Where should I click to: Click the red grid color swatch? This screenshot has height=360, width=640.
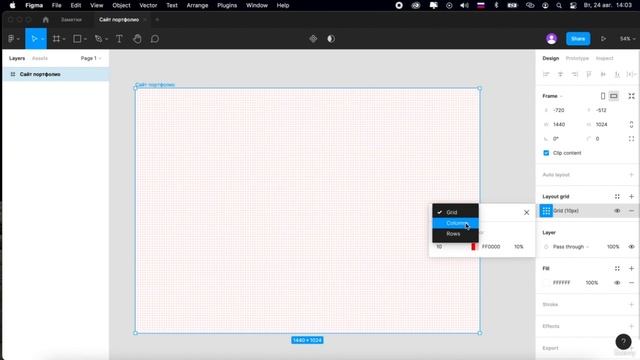coord(473,247)
